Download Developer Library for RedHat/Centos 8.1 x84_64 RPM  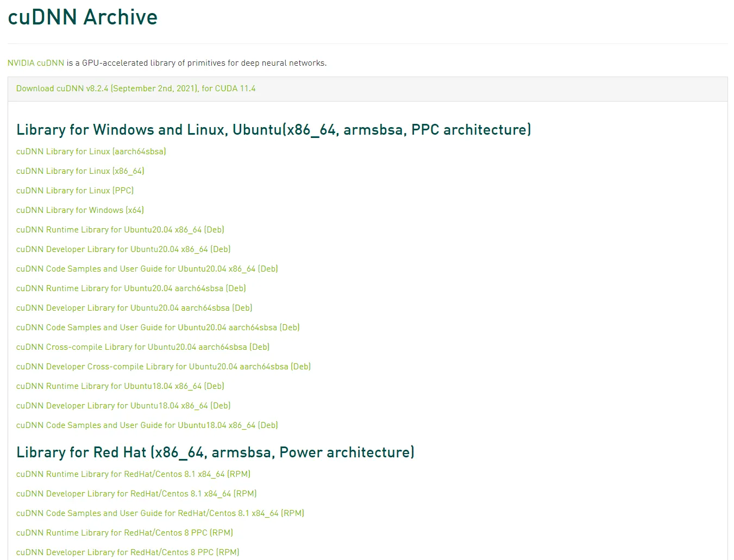tap(136, 494)
